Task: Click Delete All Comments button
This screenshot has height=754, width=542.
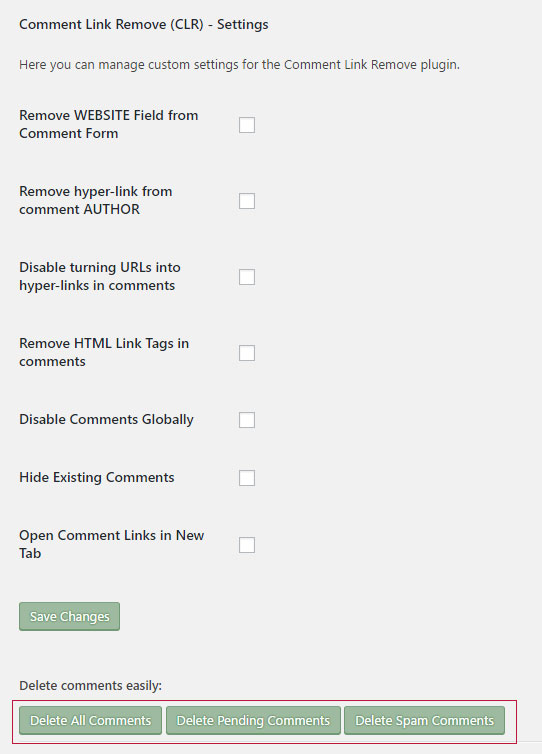Action: 90,720
